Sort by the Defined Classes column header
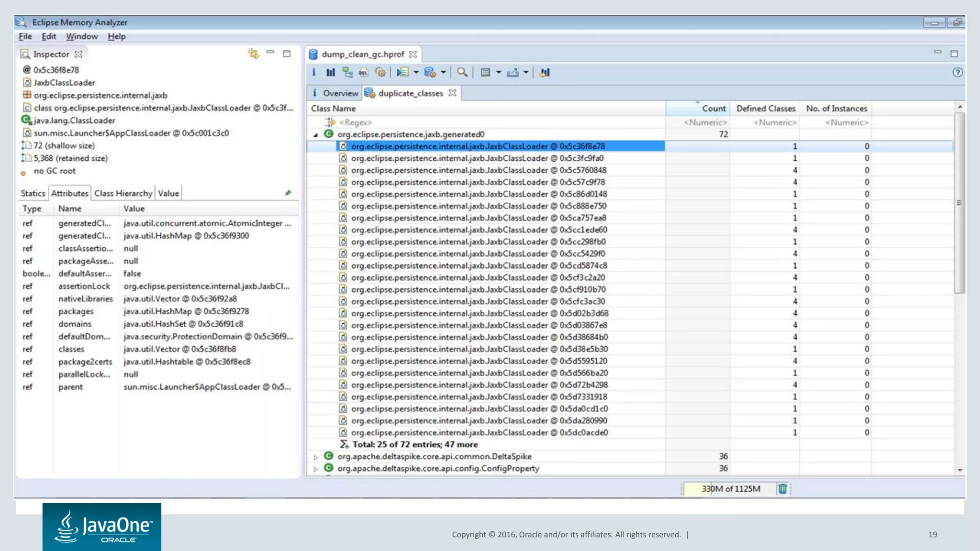 [765, 109]
